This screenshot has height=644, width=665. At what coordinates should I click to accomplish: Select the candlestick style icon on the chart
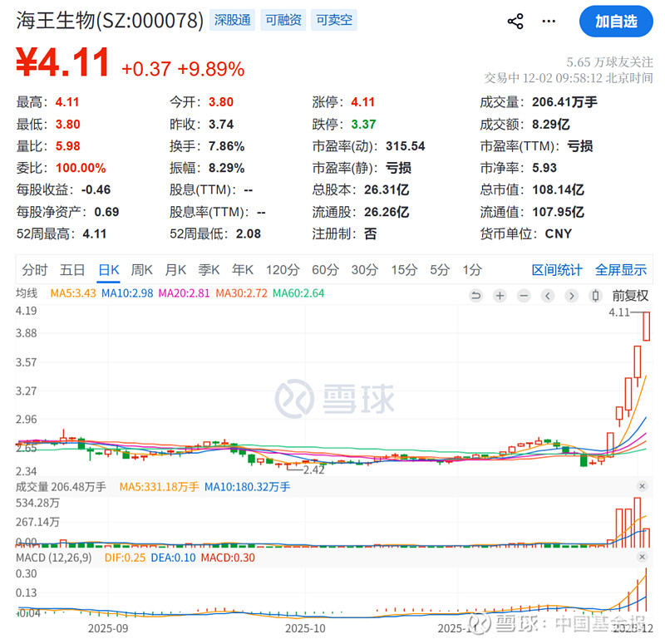pos(594,295)
